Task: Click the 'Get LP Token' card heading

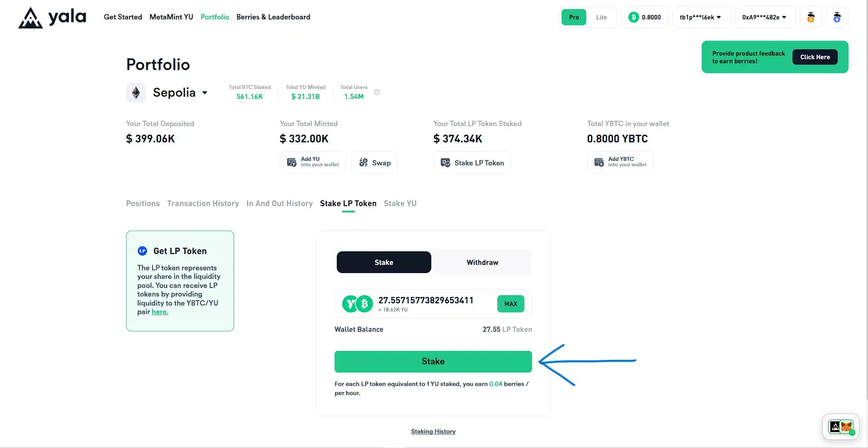Action: [180, 251]
